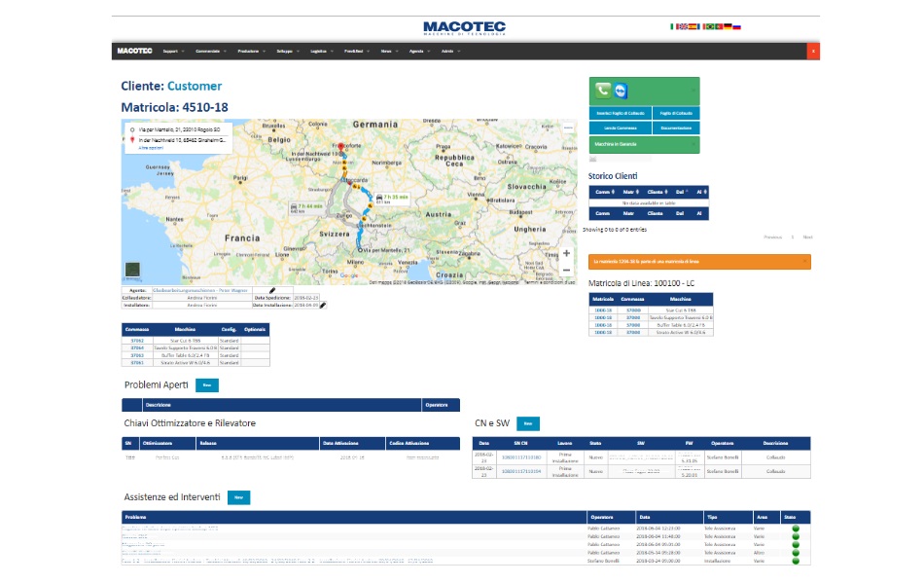The width and height of the screenshot is (924, 584).
Task: Click the MACOTEC logo in the dark navbar
Action: (134, 51)
